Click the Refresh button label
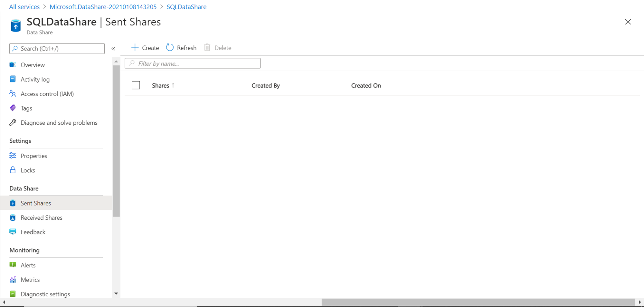The width and height of the screenshot is (644, 307). 187,48
